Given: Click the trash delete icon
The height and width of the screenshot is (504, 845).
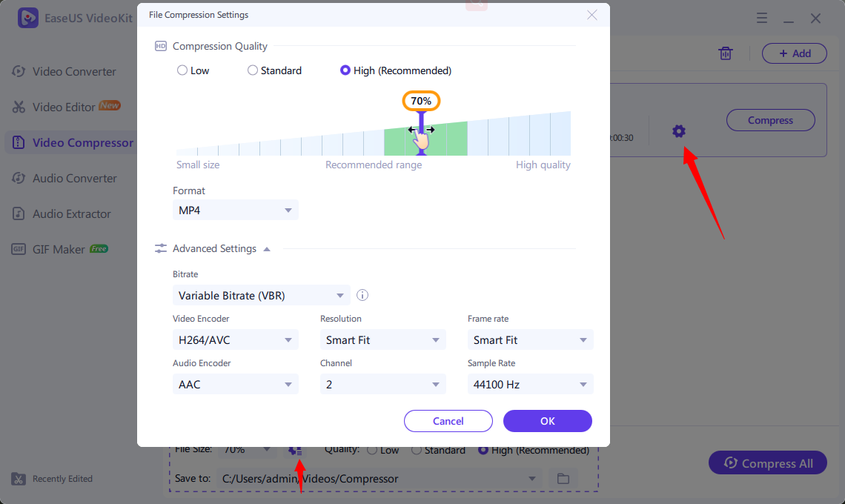Looking at the screenshot, I should (x=726, y=53).
